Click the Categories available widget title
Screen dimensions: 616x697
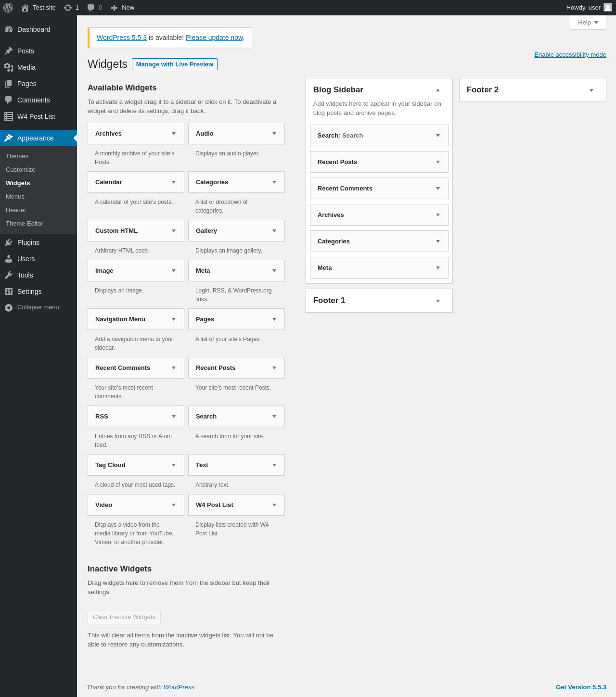click(x=212, y=182)
